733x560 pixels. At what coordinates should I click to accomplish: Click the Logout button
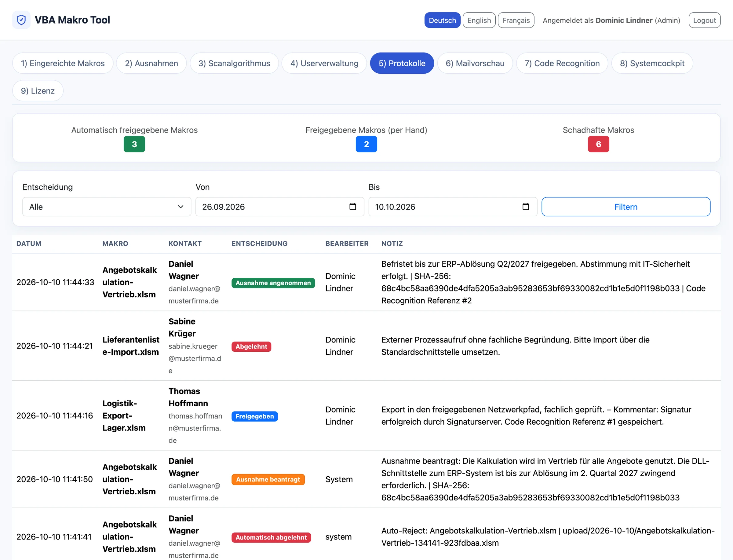click(x=704, y=20)
